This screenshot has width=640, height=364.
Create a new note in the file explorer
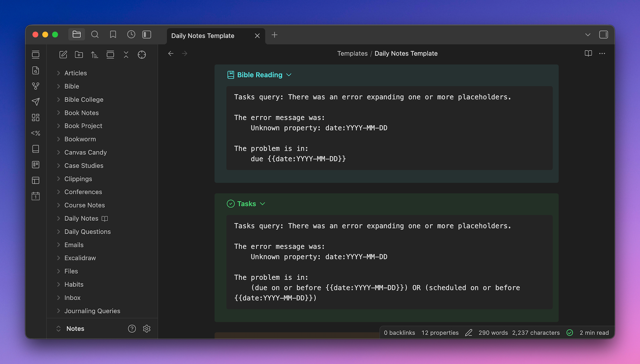click(63, 55)
